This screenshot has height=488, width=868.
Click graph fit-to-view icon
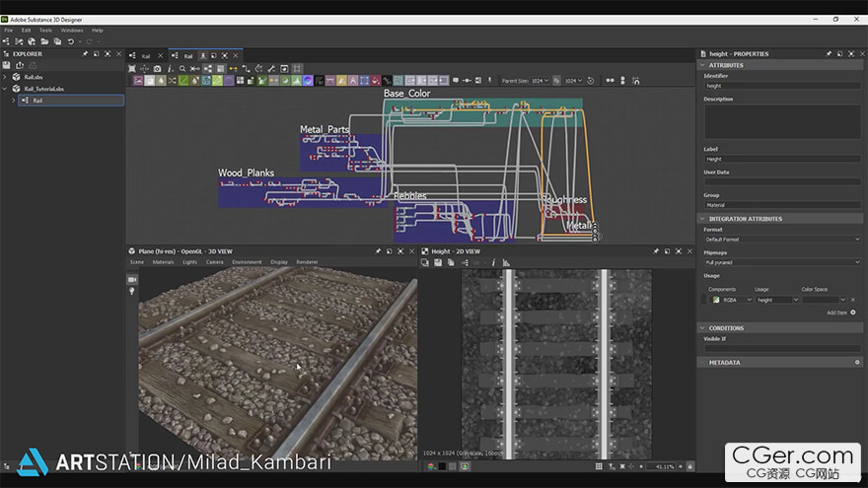tap(132, 69)
